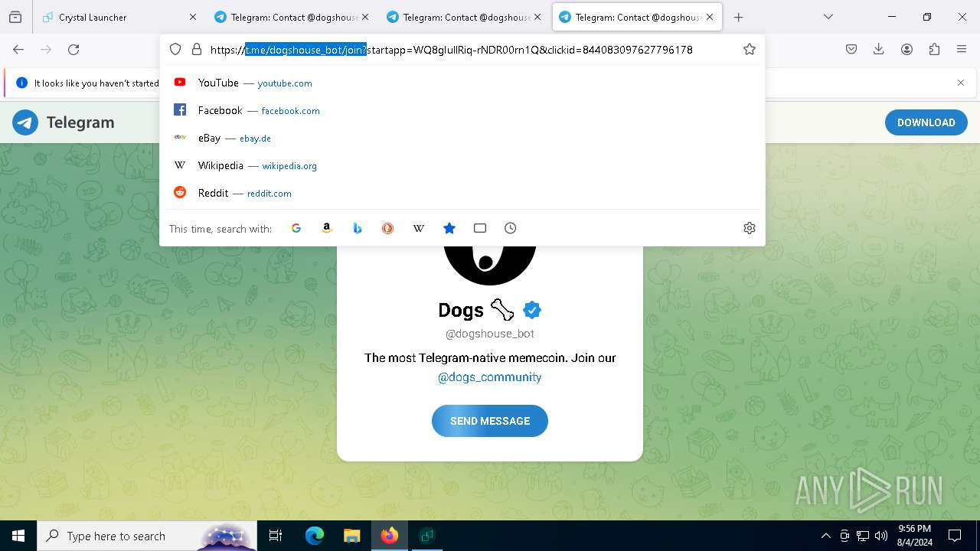This screenshot has width=980, height=551.
Task: Select the eBay suggestion
Action: [x=462, y=138]
